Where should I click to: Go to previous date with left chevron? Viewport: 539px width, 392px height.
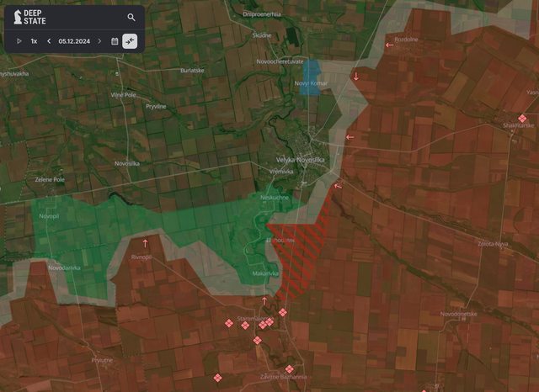point(49,40)
